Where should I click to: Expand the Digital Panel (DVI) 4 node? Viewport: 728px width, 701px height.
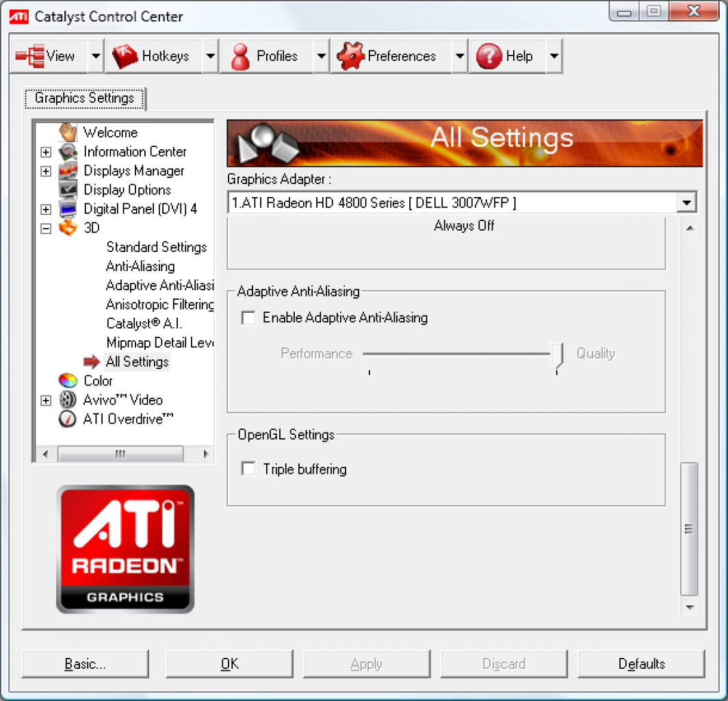pos(45,209)
